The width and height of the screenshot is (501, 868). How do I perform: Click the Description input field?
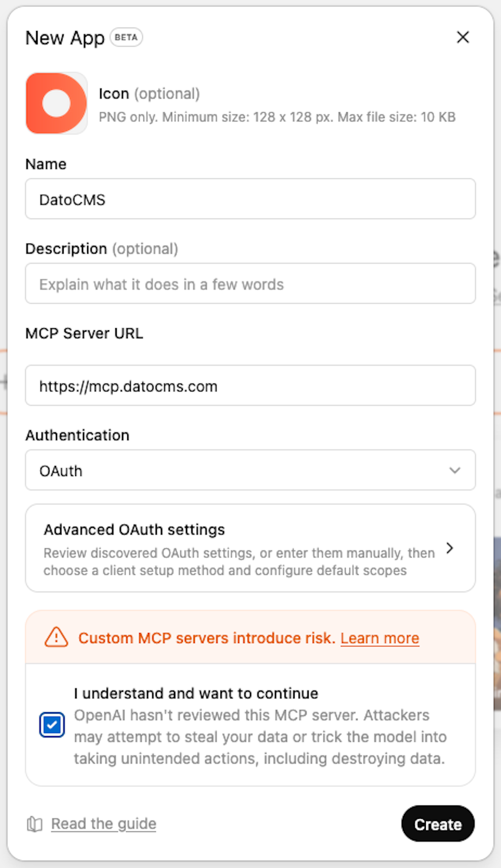pyautogui.click(x=250, y=284)
